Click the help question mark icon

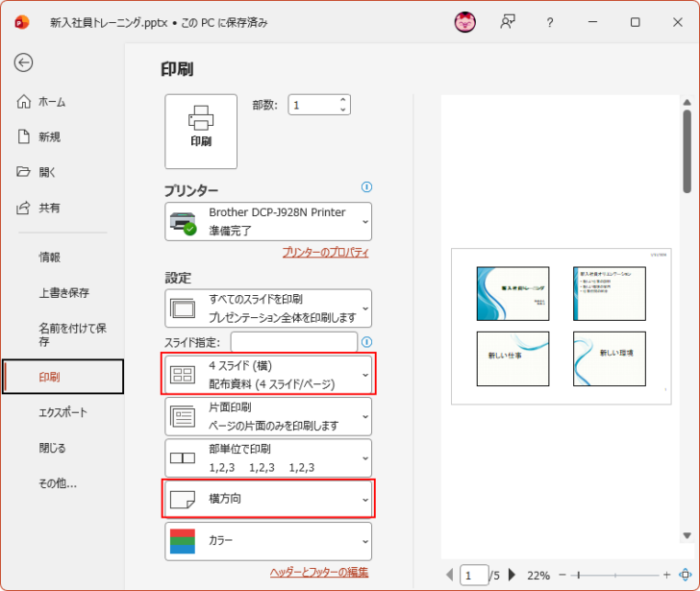[x=550, y=22]
